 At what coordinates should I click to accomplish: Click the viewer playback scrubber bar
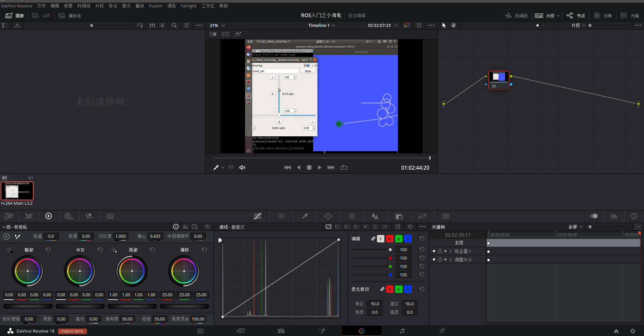point(321,158)
